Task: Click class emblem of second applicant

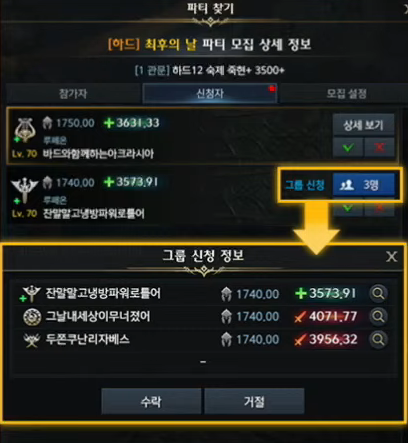Action: click(24, 189)
